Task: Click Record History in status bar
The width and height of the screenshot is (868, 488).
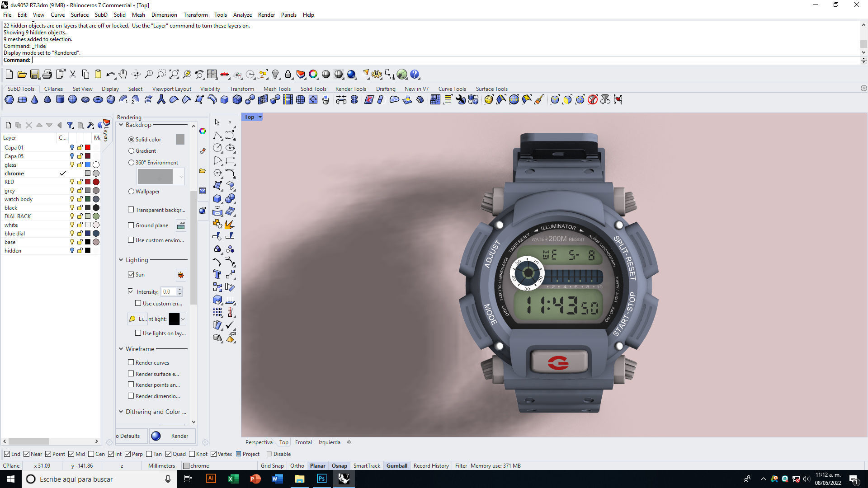Action: tap(431, 466)
